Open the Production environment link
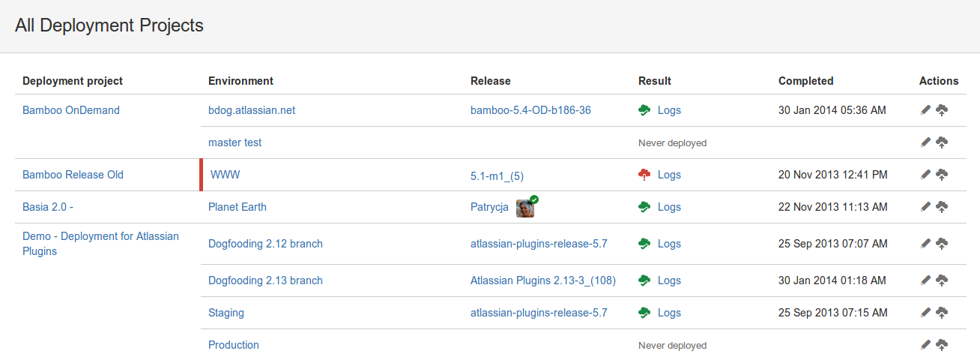980x360 pixels. pos(234,345)
